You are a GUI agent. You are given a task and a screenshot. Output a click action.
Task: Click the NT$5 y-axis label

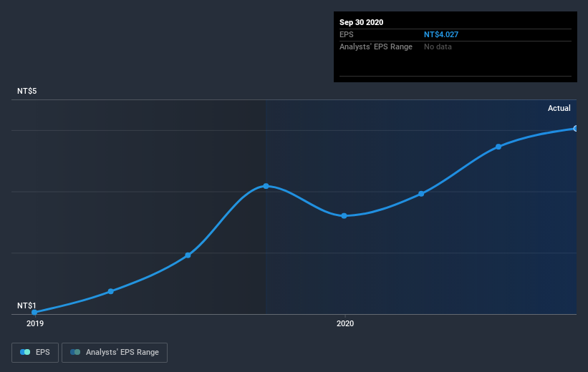pos(27,91)
